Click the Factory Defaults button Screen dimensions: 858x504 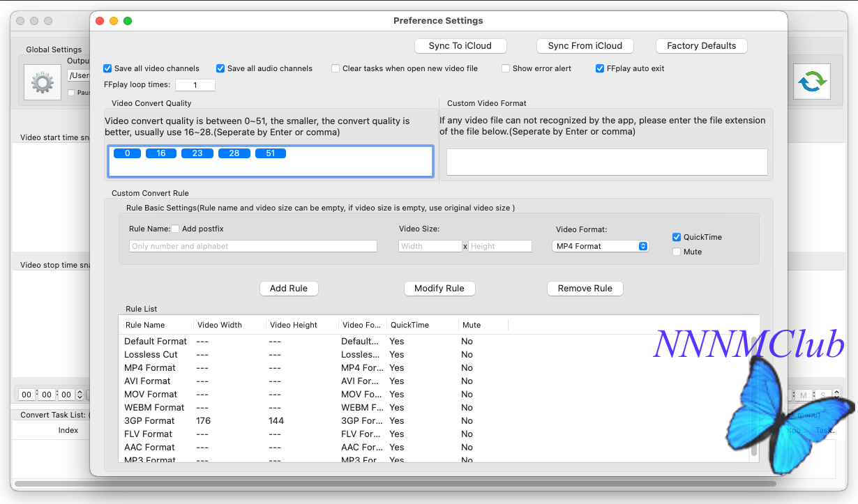pyautogui.click(x=701, y=46)
